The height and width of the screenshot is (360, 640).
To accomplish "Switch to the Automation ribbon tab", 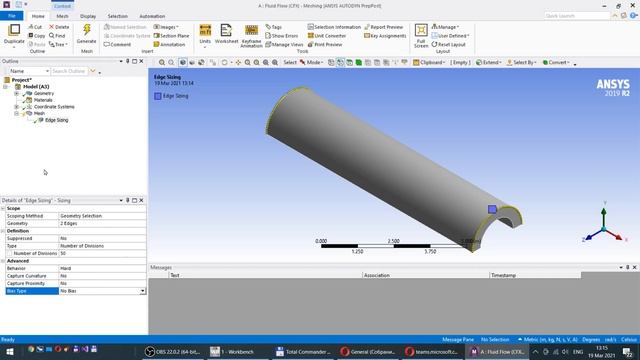I will tap(152, 16).
